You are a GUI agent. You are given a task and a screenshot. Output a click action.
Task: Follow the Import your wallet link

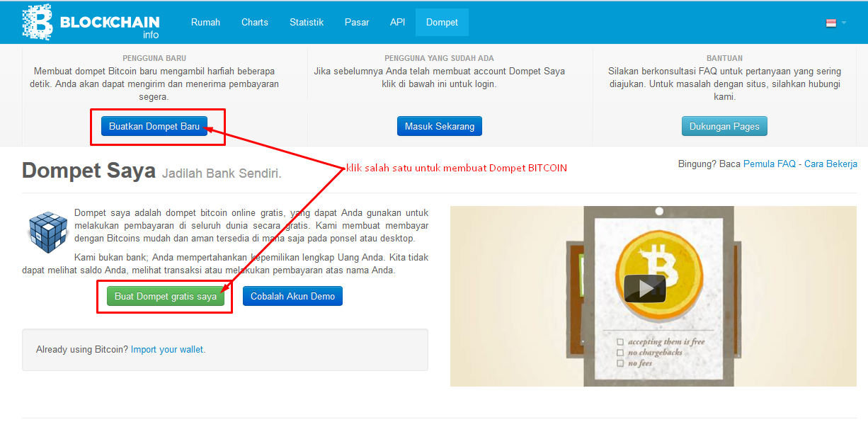click(x=167, y=350)
